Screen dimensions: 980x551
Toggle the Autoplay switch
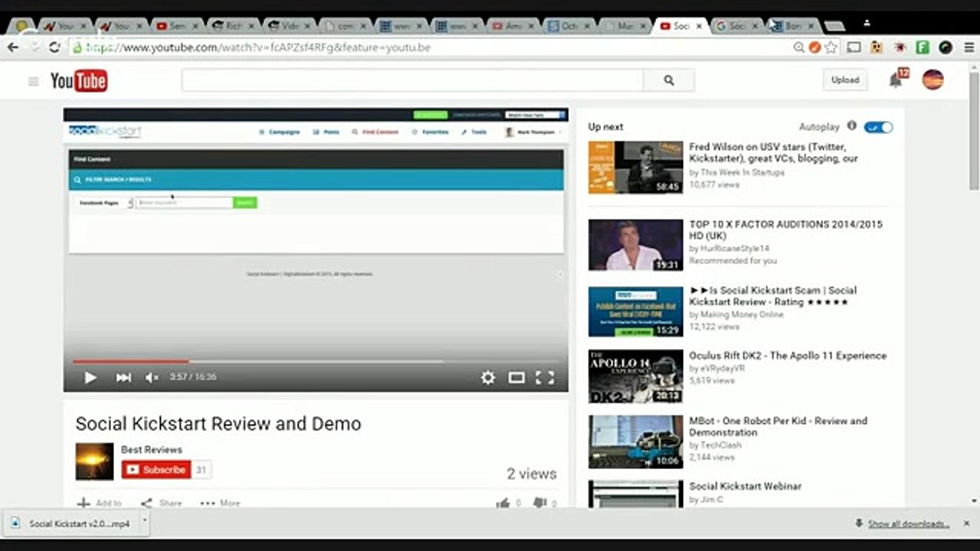point(878,127)
